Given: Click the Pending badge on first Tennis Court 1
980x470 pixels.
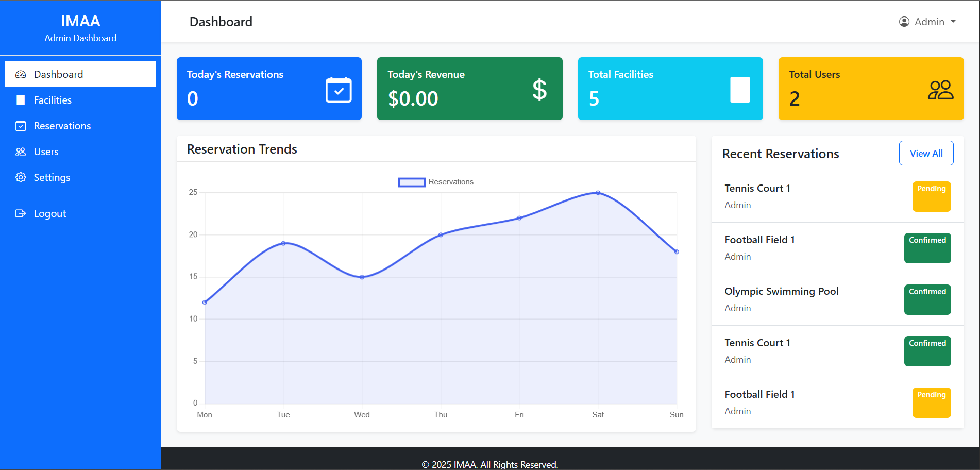Looking at the screenshot, I should click(x=932, y=196).
